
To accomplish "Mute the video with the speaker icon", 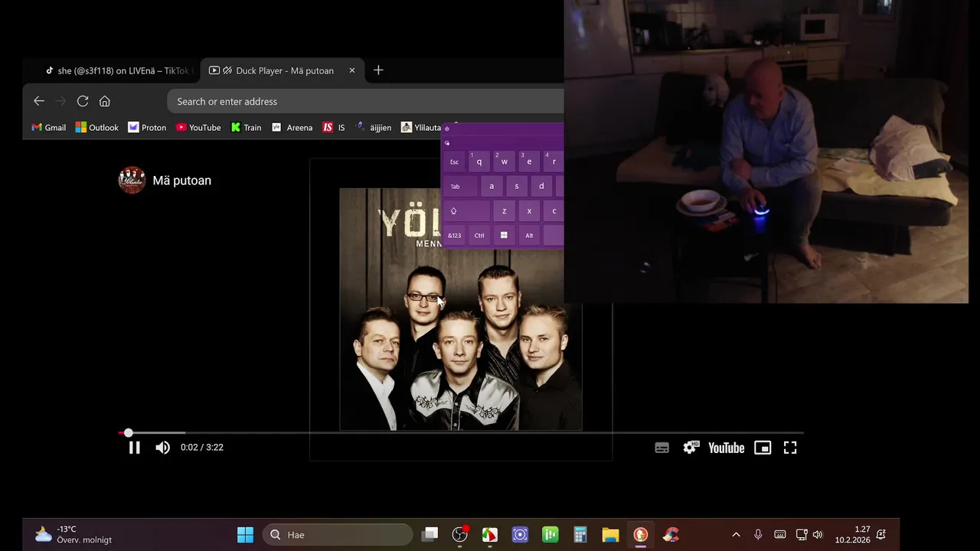I will [x=162, y=448].
